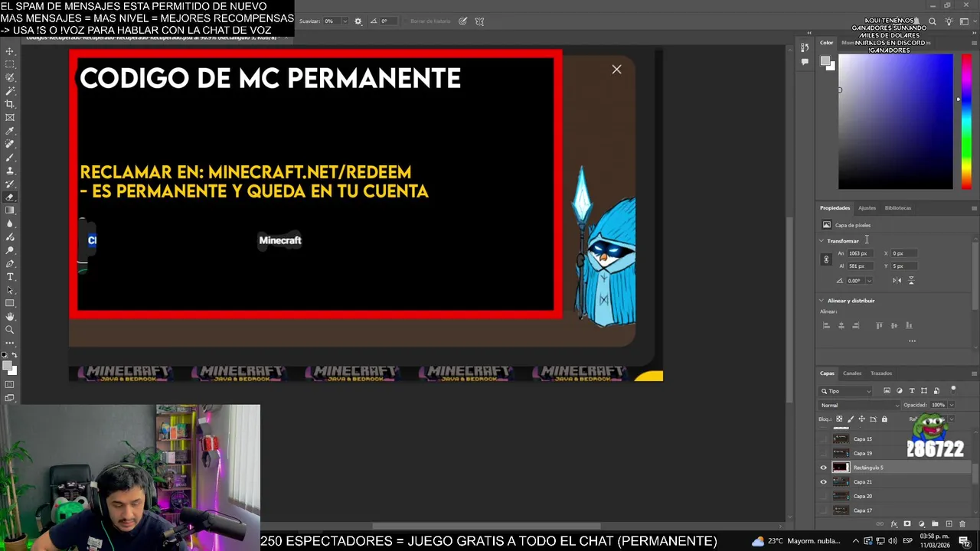Show the Capa 17 layer
Image resolution: width=980 pixels, height=551 pixels.
click(824, 510)
